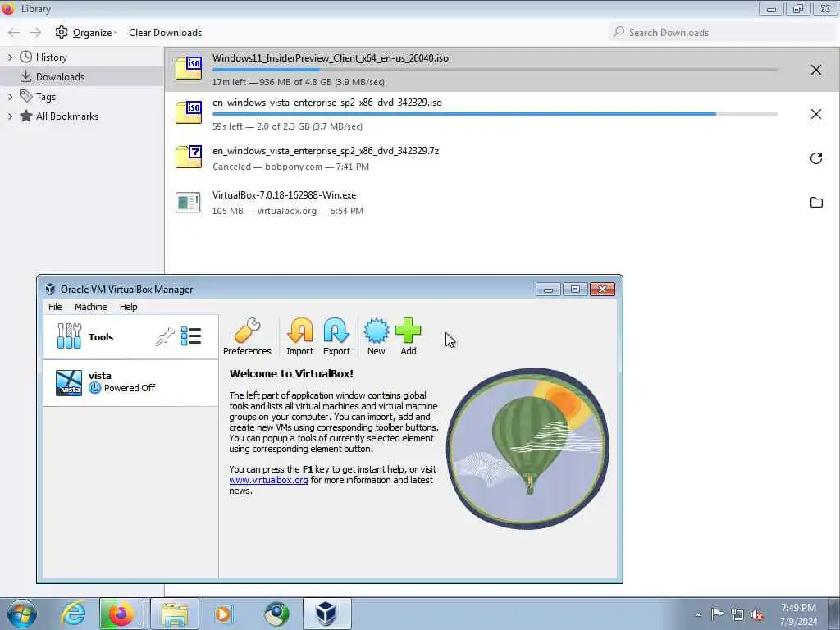The image size is (840, 630).
Task: Click the taskbar clock showing 7:49 PM
Action: point(798,614)
